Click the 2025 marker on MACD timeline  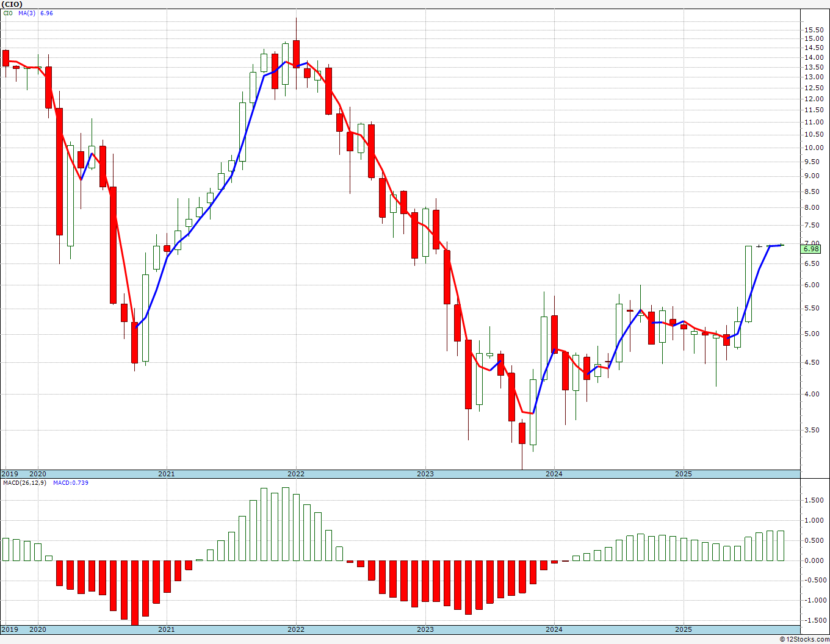[x=684, y=630]
